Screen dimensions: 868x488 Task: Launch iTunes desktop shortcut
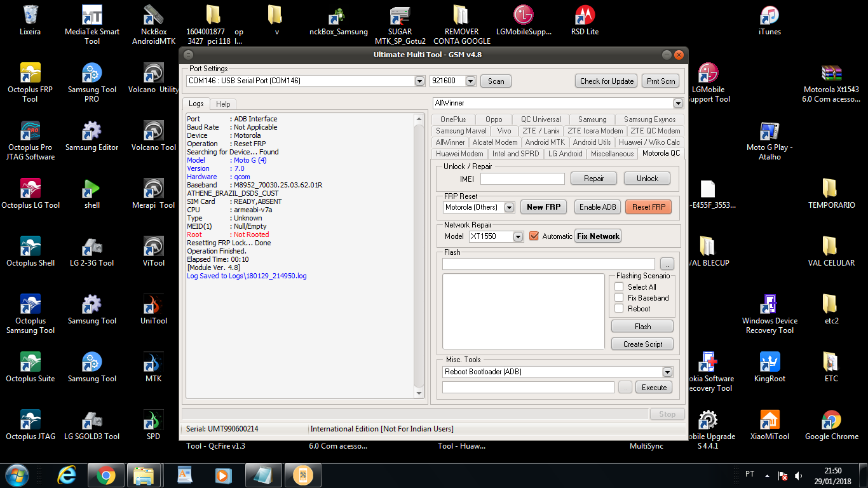770,20
